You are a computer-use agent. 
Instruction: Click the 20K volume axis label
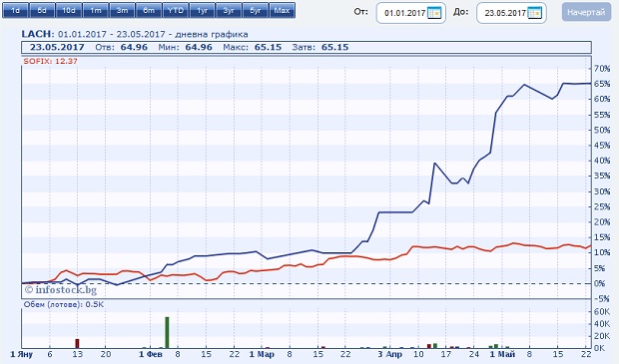coord(602,336)
